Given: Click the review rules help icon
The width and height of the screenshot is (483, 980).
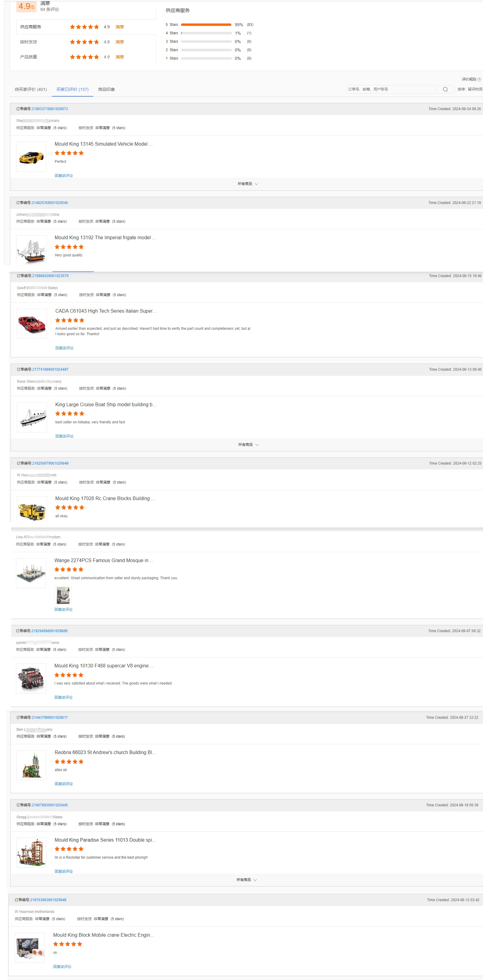Looking at the screenshot, I should [x=479, y=79].
